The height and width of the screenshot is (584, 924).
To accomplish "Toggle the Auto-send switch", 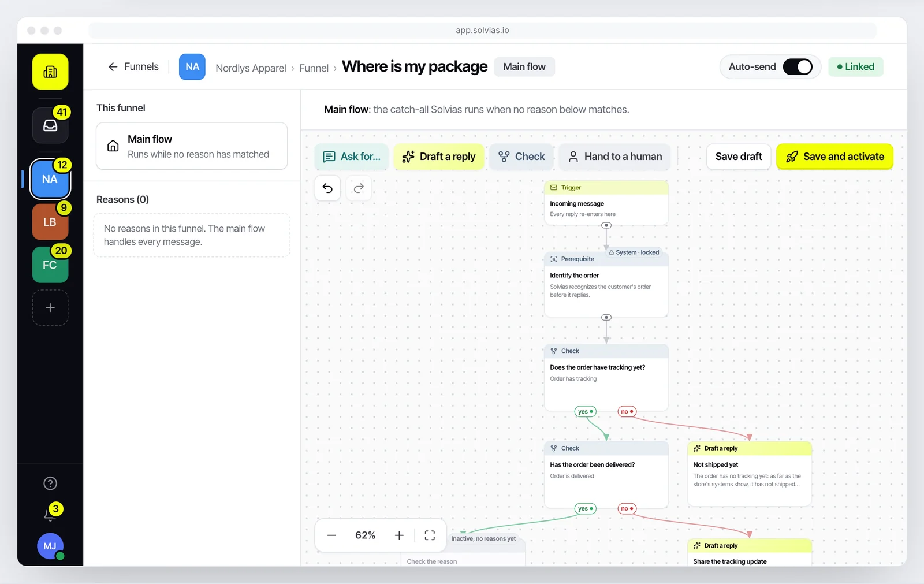I will pyautogui.click(x=798, y=67).
